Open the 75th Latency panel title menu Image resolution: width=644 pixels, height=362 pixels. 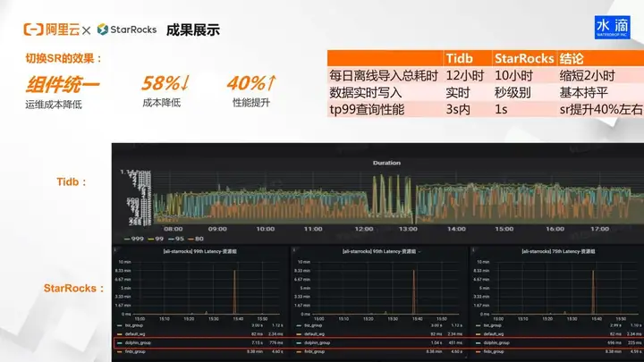[558, 251]
